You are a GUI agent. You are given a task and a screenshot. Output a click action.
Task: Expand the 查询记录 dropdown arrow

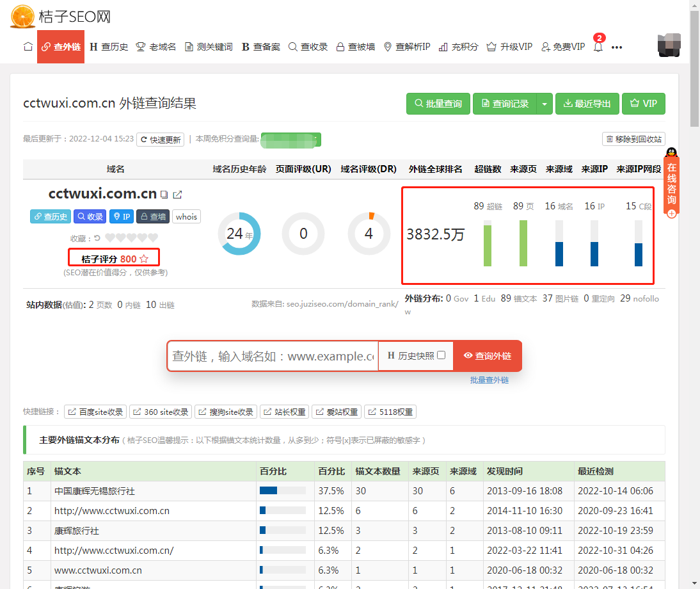pyautogui.click(x=544, y=104)
